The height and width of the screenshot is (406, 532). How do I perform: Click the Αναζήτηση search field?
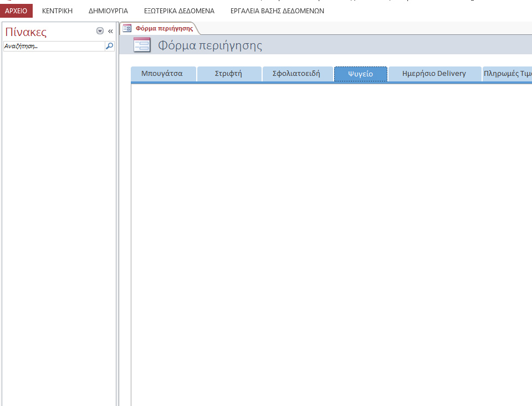point(54,46)
